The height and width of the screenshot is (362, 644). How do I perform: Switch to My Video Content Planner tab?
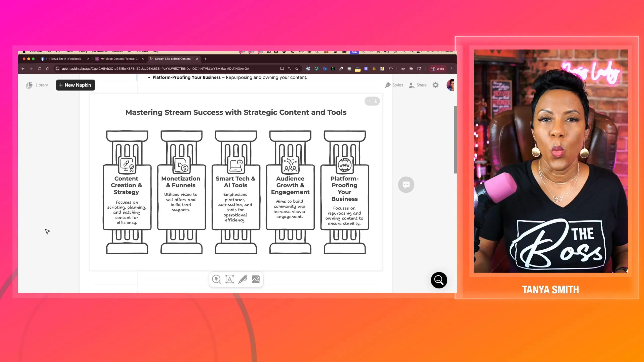pyautogui.click(x=119, y=59)
